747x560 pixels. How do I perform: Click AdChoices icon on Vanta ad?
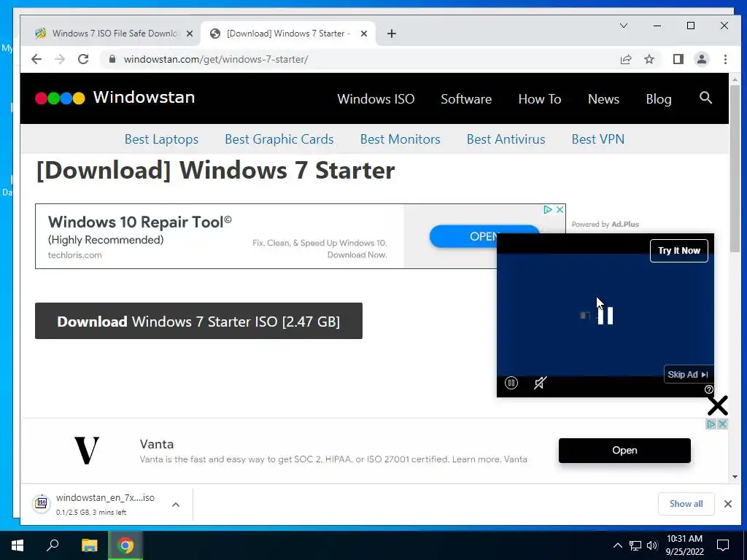coord(711,424)
